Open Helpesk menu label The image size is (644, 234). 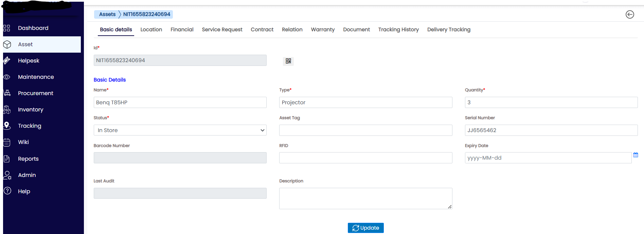(x=29, y=60)
